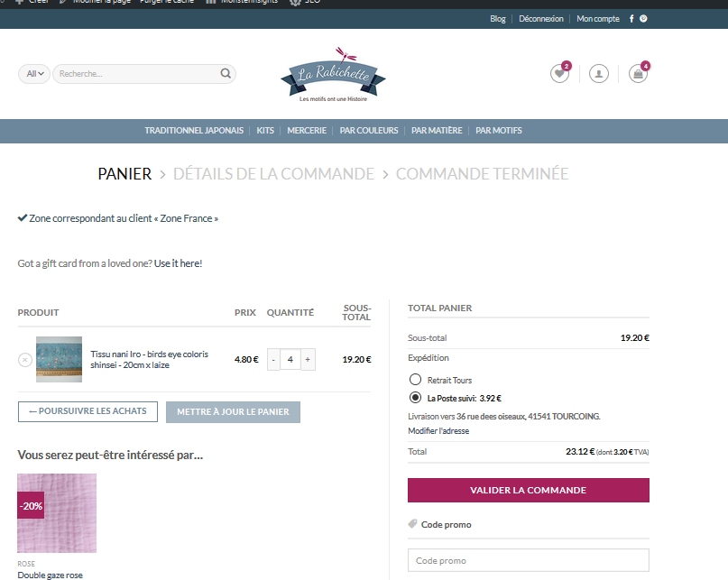Viewport: 728px width, 580px height.
Task: Visit the Pinterest page icon
Action: 643,19
